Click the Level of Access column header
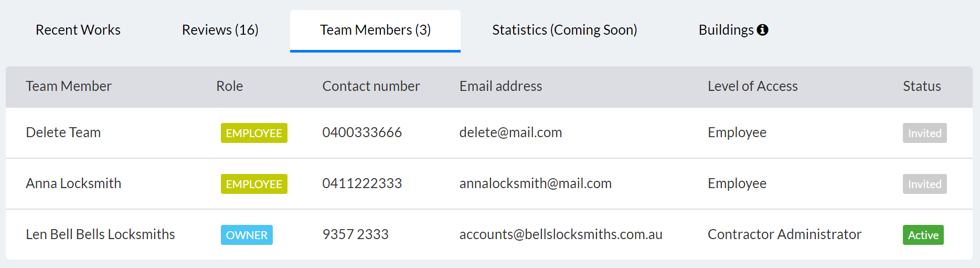The width and height of the screenshot is (980, 268). coord(752,86)
